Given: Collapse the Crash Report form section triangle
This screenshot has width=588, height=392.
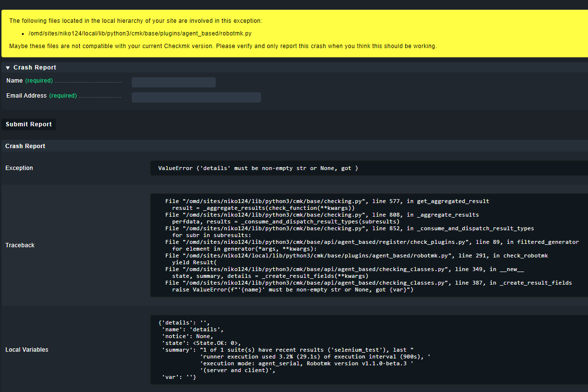Looking at the screenshot, I should coord(8,67).
